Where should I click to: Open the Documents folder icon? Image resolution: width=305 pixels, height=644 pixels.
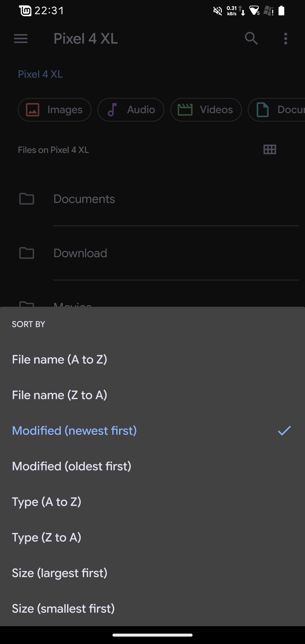point(27,199)
